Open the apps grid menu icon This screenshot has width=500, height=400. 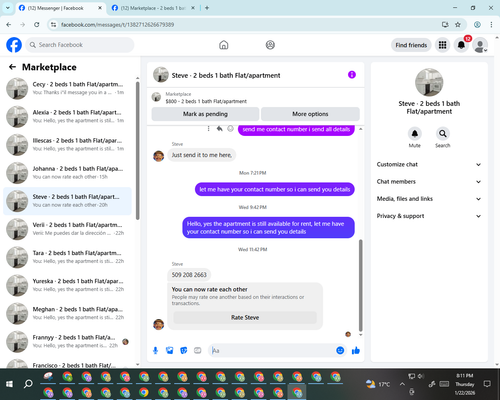click(x=442, y=45)
